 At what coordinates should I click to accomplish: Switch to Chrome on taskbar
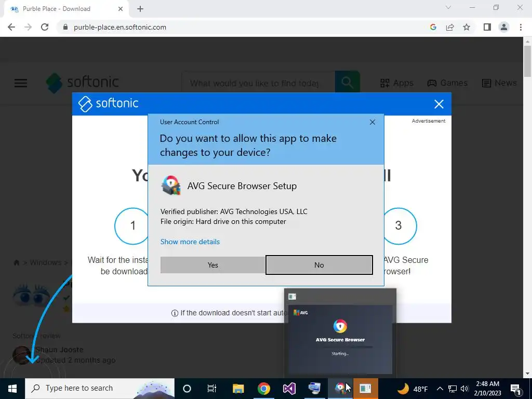coord(263,389)
